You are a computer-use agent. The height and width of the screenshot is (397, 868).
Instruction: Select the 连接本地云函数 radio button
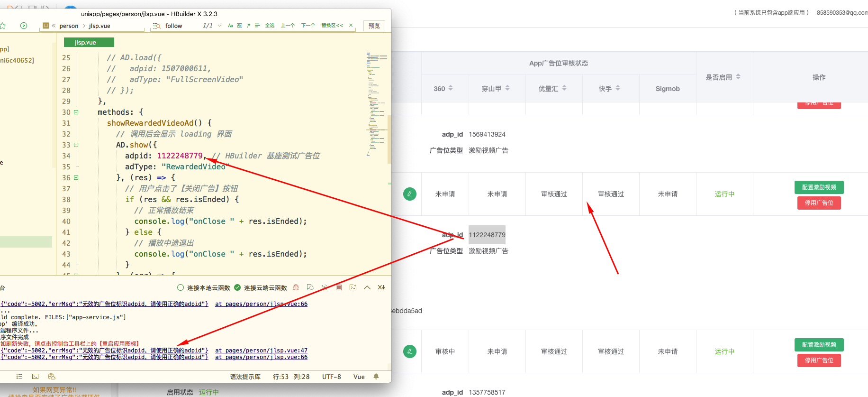[x=181, y=287]
